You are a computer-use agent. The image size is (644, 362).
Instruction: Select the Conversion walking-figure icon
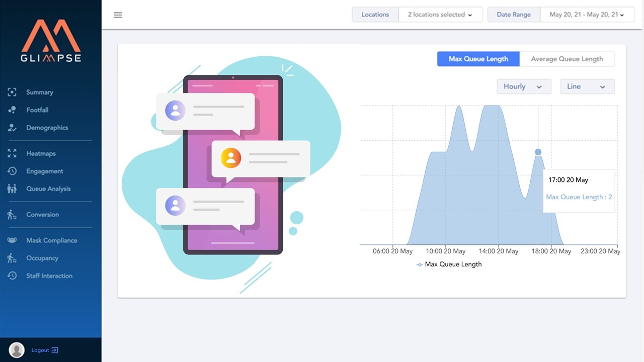tap(12, 214)
